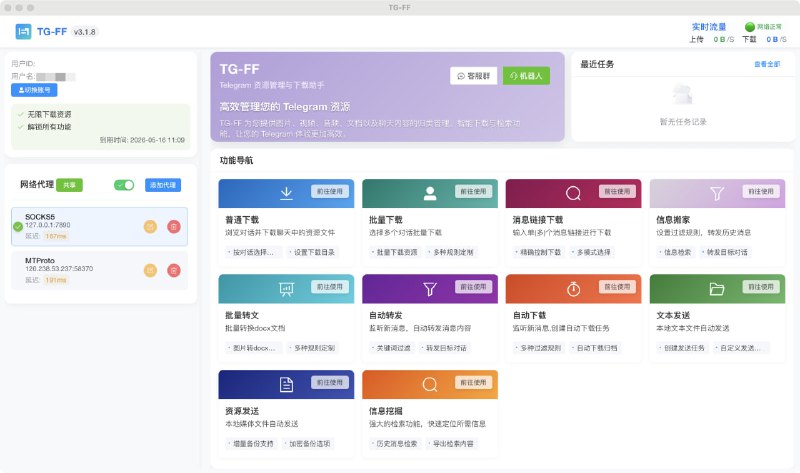800x473 pixels.
Task: Click the 转发目标对话 tag under 信息搬家
Action: [725, 252]
